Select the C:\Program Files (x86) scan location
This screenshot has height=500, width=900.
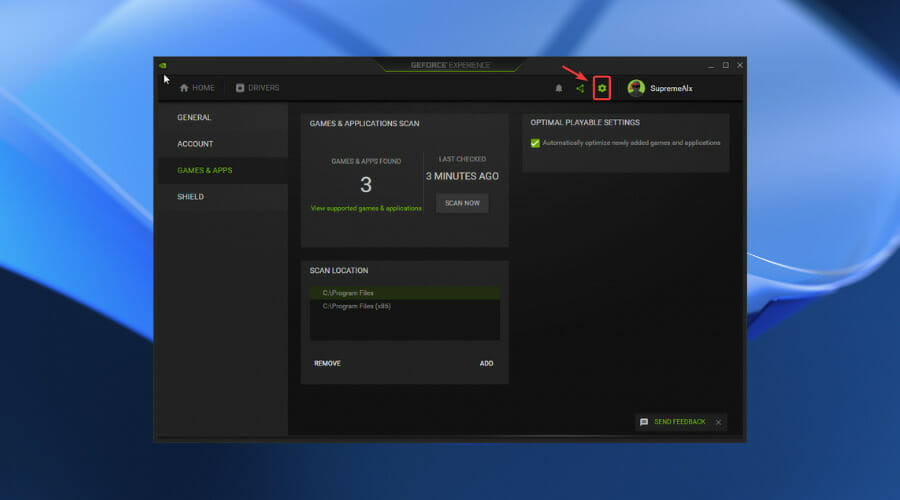pos(405,307)
